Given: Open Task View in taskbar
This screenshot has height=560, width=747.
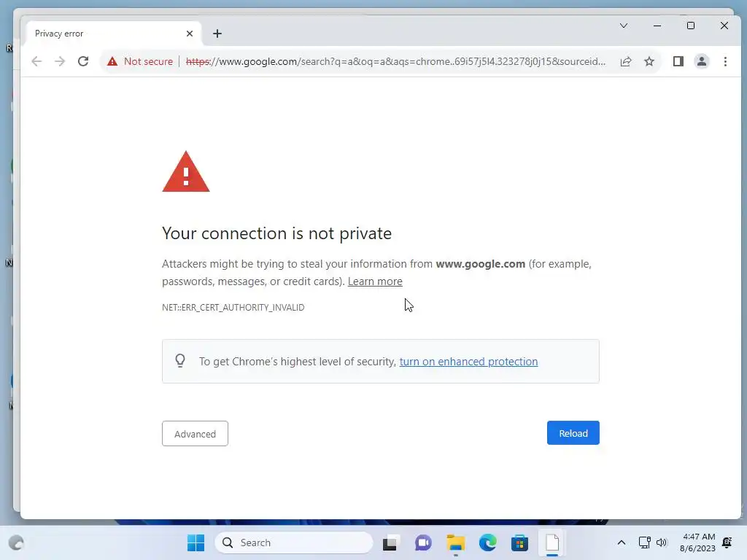Looking at the screenshot, I should (390, 542).
